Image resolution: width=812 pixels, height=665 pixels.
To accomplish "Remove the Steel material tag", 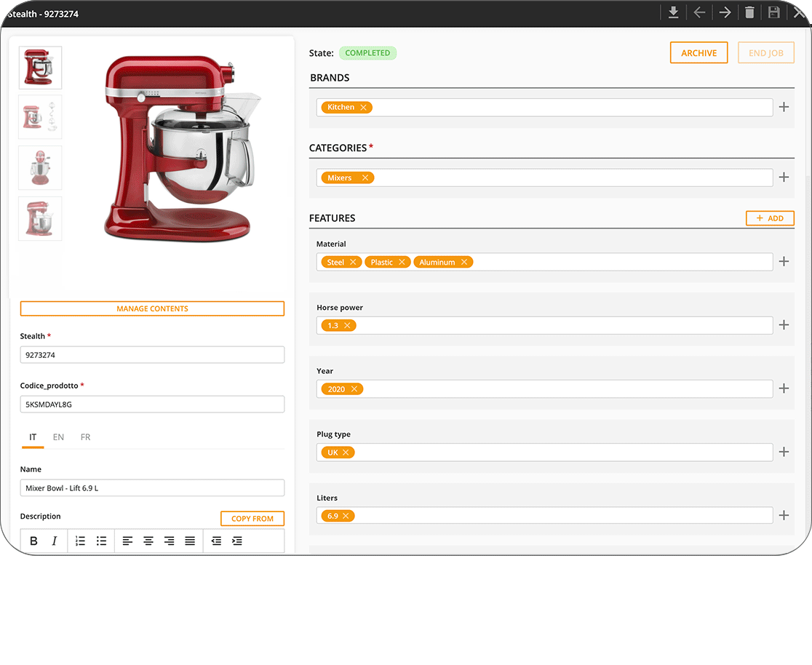I will point(353,262).
